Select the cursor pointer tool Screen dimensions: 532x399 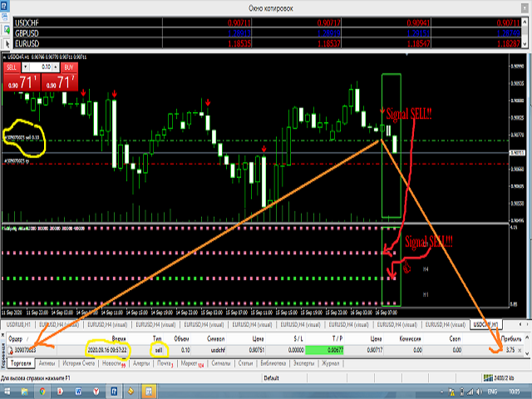[7, 43]
